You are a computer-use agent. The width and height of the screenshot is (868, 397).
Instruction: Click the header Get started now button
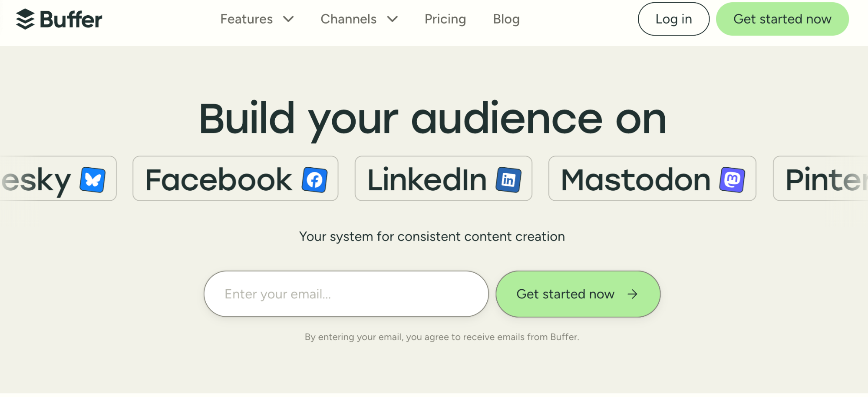point(782,19)
